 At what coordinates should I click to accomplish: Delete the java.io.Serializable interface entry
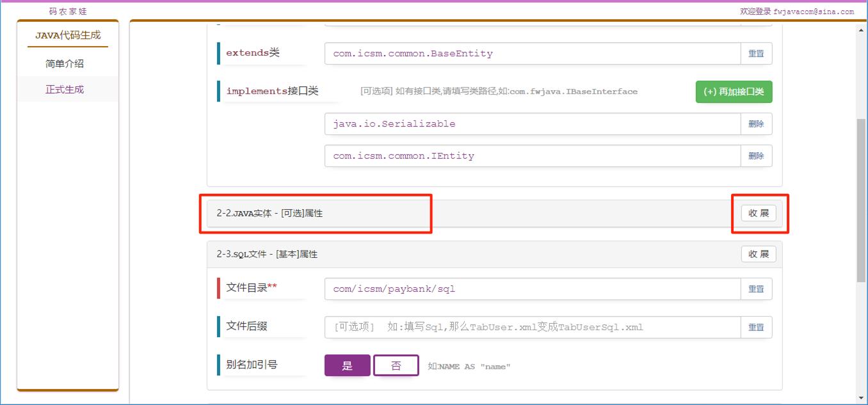[756, 124]
